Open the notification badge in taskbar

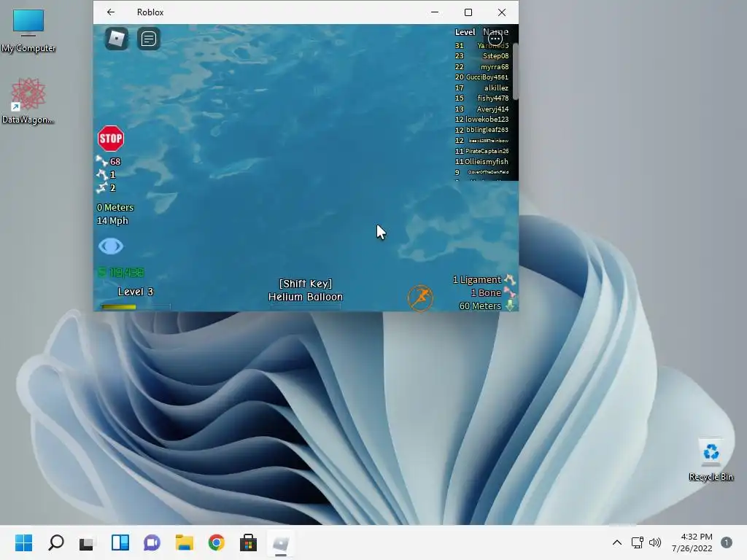tap(727, 542)
